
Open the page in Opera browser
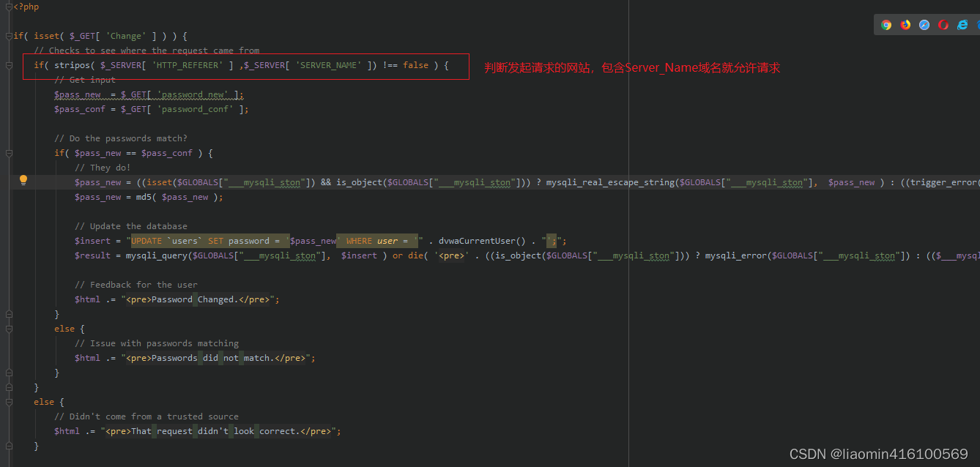pyautogui.click(x=943, y=24)
